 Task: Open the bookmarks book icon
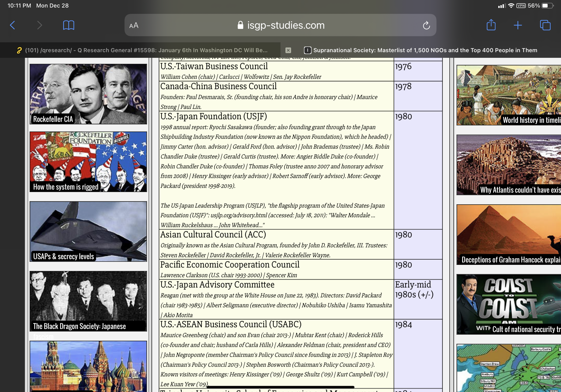coord(69,25)
